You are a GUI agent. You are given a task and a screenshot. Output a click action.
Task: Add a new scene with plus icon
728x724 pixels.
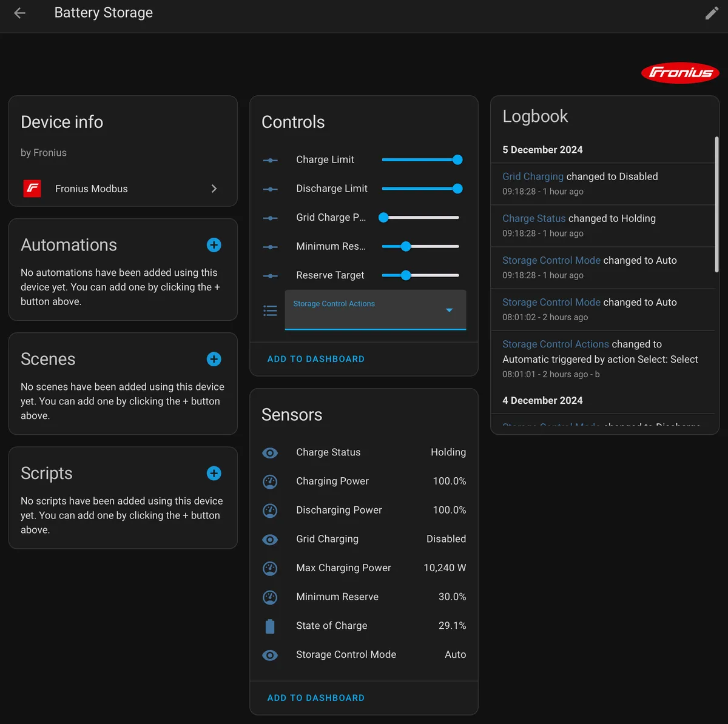pos(214,359)
